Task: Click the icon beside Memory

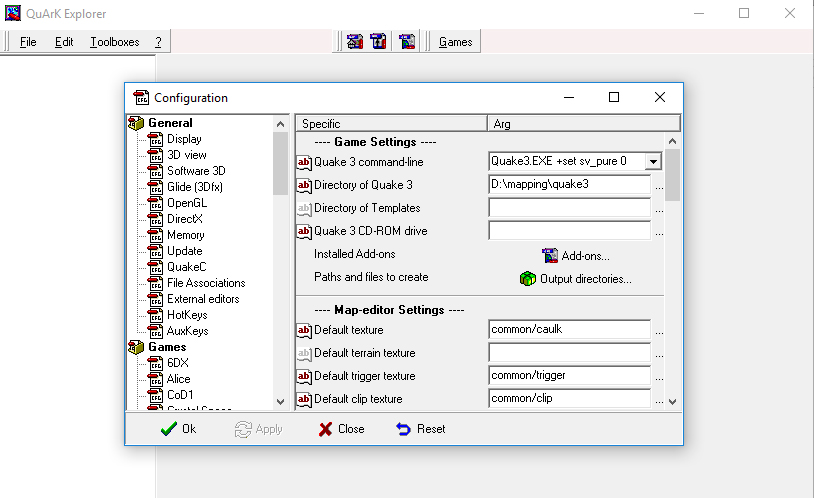Action: pos(155,235)
